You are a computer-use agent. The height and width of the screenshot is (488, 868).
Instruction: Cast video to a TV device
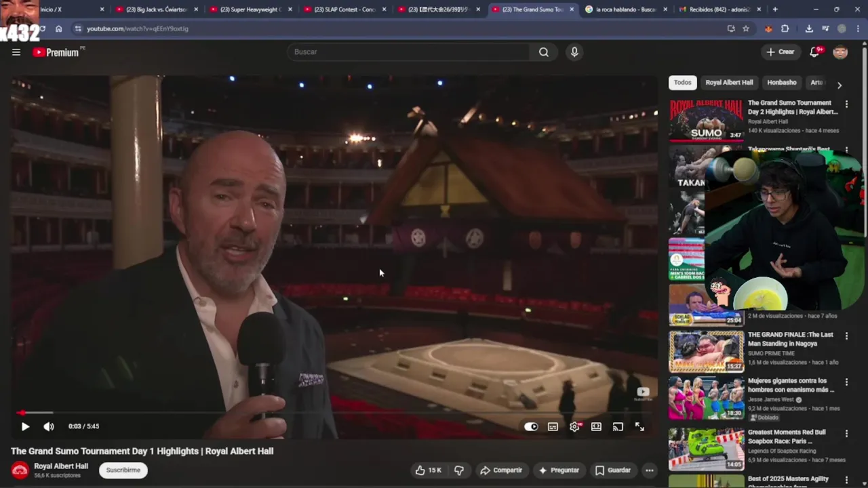[x=618, y=426]
